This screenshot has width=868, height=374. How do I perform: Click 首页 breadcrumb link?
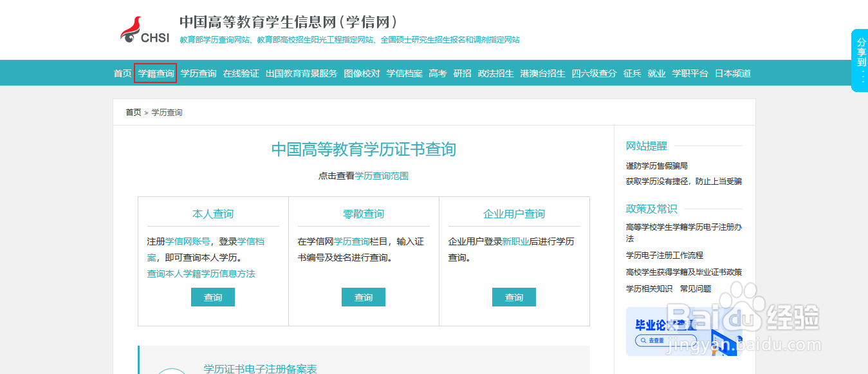coord(133,113)
